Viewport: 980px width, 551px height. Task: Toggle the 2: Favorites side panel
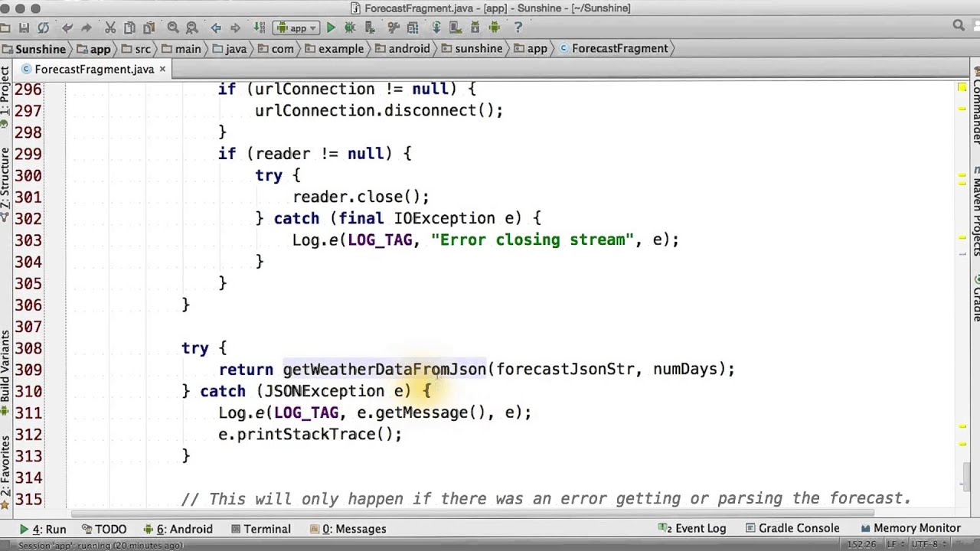[x=5, y=473]
